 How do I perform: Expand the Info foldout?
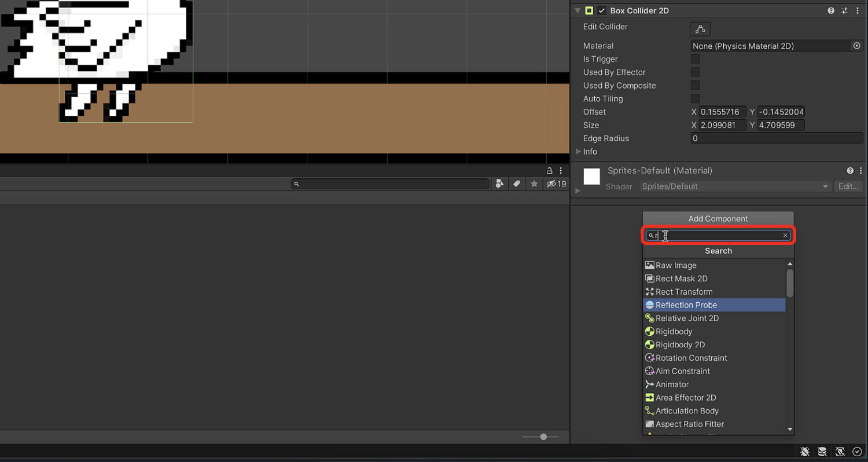(x=578, y=152)
